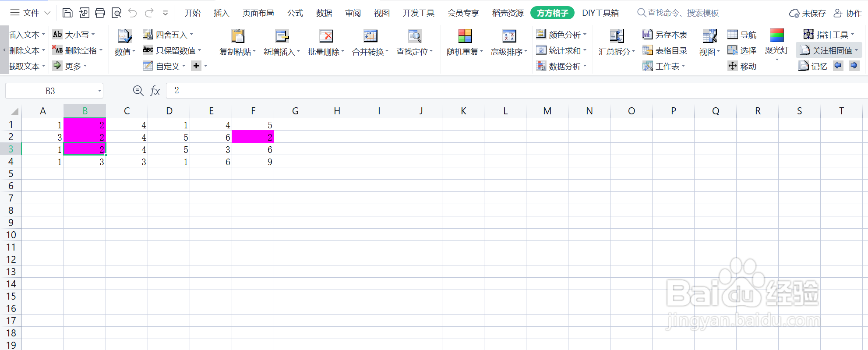Select magenta cell F2
Viewport: 868px width, 350px height.
tap(253, 137)
